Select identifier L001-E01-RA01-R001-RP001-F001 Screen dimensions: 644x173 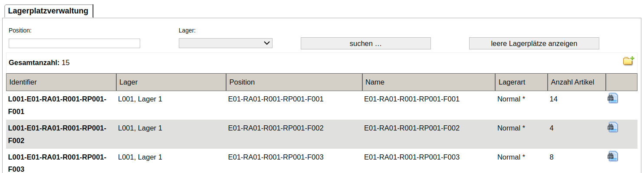click(x=57, y=105)
